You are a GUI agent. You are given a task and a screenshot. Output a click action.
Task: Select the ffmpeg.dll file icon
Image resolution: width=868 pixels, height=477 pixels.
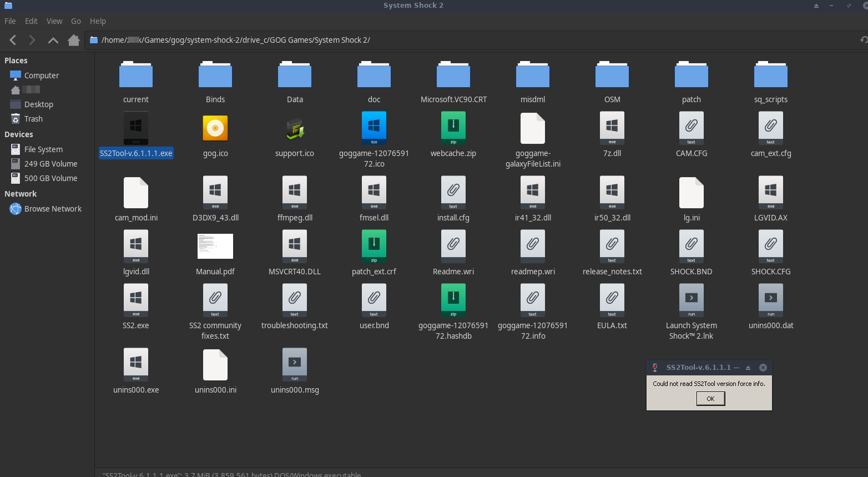click(295, 193)
